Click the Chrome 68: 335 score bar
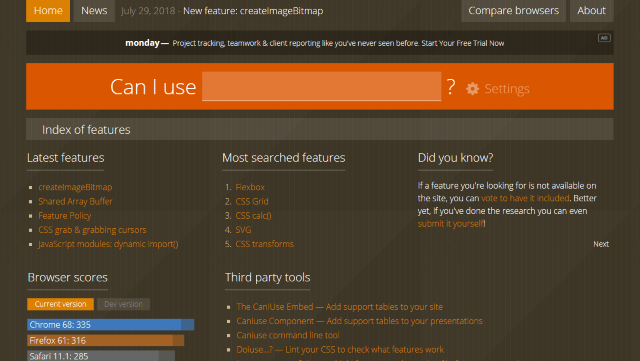This screenshot has height=361, width=640. coord(111,325)
